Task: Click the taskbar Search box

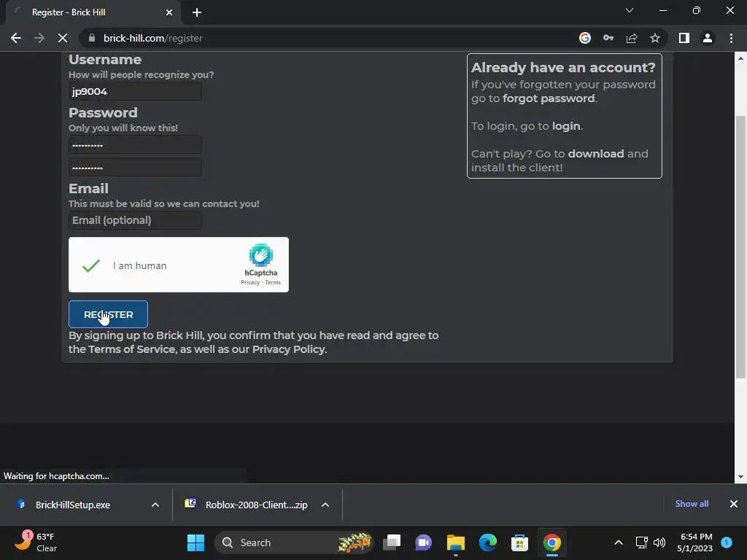Action: (293, 542)
